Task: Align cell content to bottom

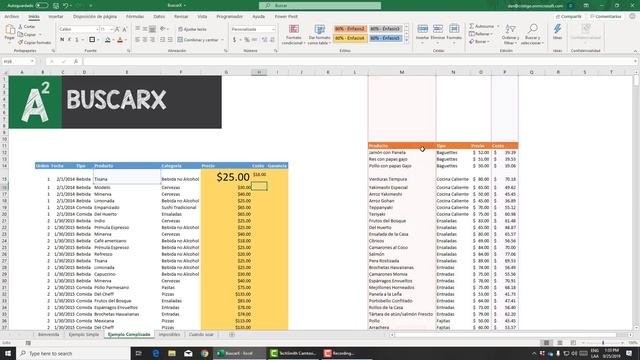Action: [152, 29]
